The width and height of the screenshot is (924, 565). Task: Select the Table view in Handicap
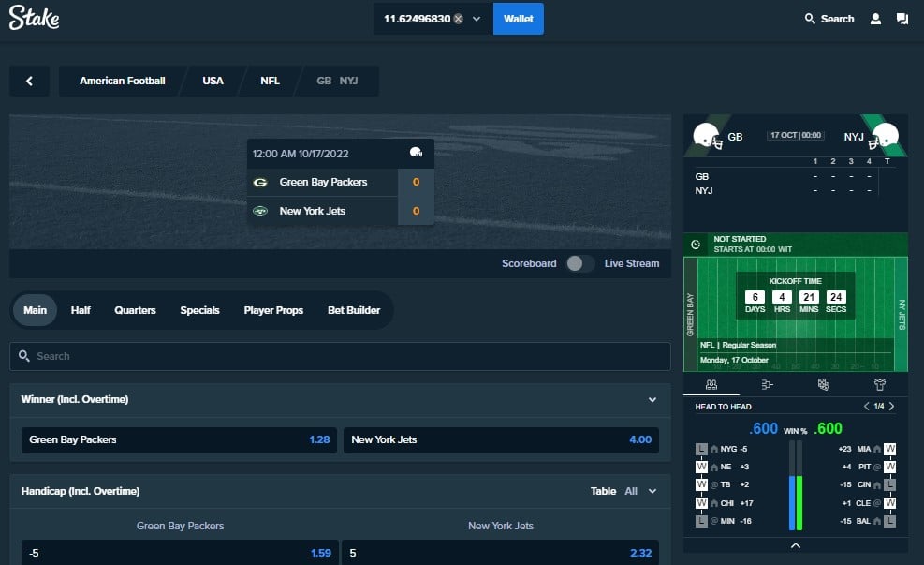tap(604, 491)
